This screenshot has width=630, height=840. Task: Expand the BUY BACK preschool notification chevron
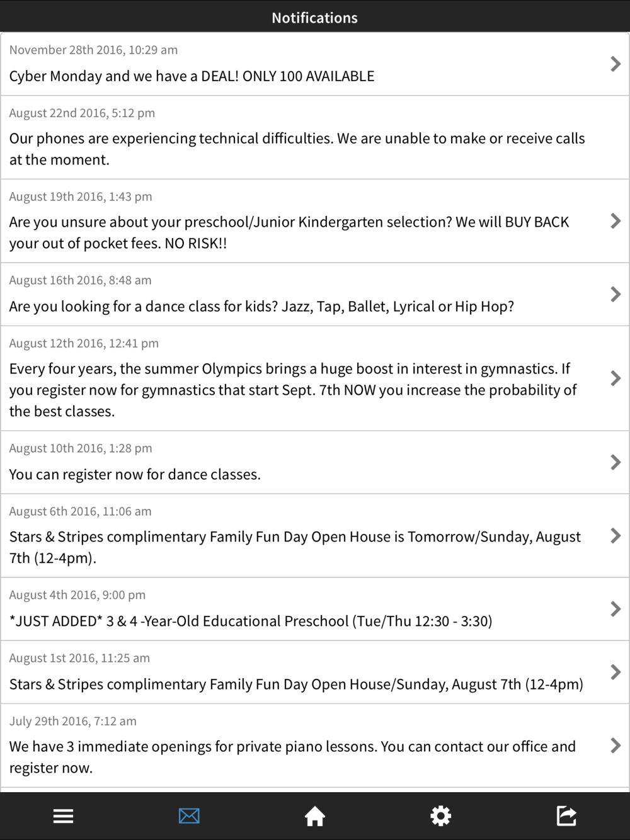click(x=616, y=221)
